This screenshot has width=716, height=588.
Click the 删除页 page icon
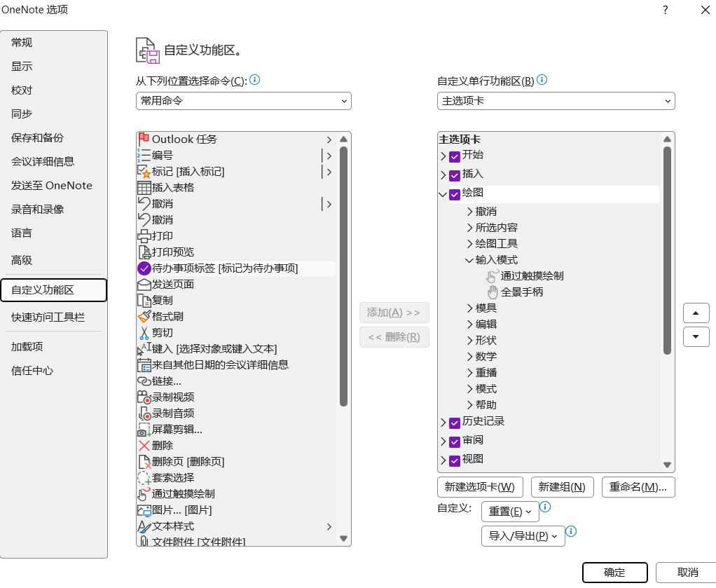(x=144, y=461)
